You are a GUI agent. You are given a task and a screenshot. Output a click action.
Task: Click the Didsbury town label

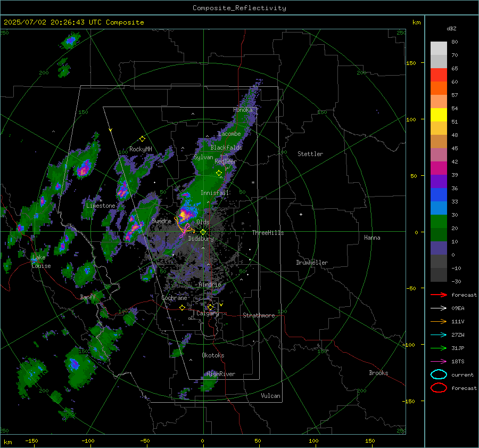[x=201, y=239]
